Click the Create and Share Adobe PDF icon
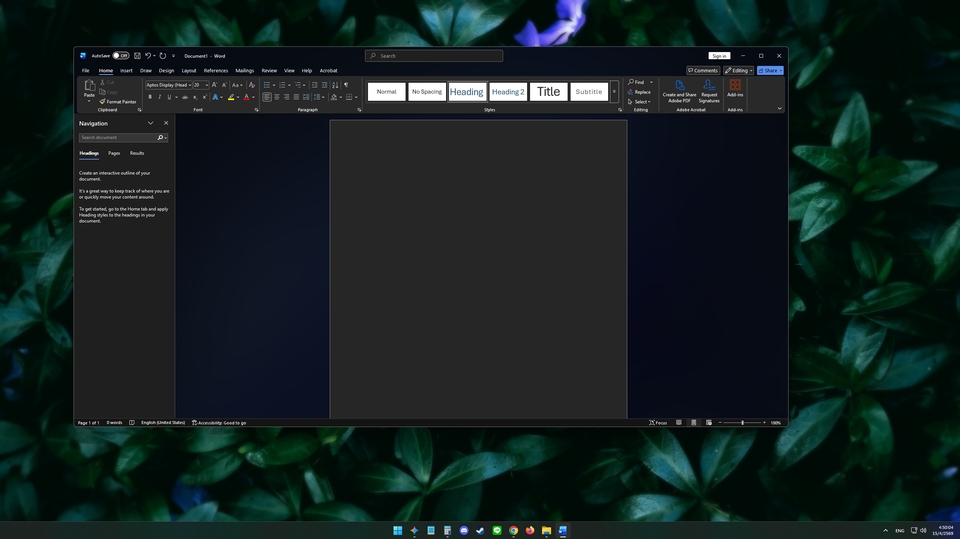Viewport: 960px width, 539px height. (679, 87)
